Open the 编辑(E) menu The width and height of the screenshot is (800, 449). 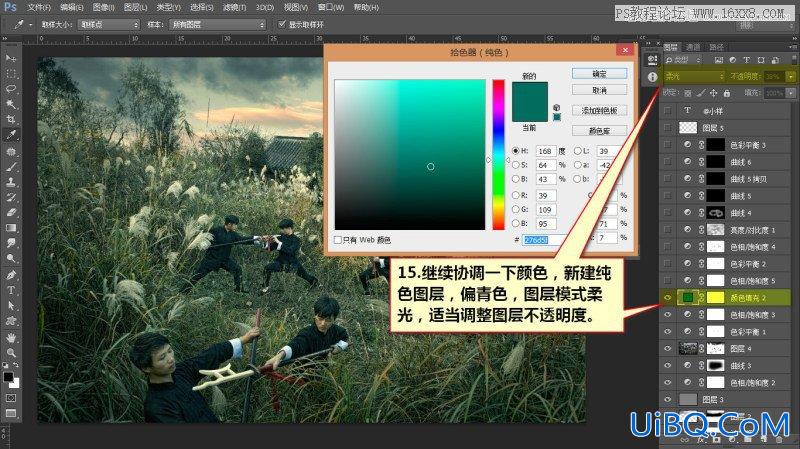point(71,8)
